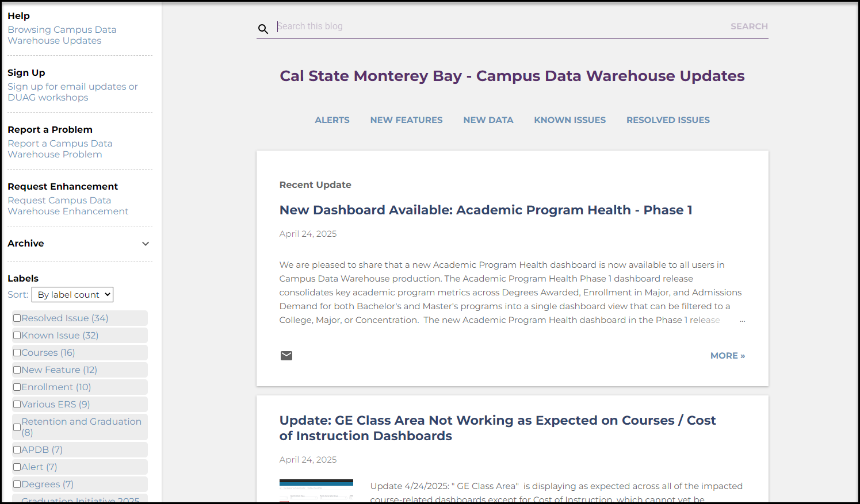Check the Resolved Issue (34) checkbox

pos(17,318)
